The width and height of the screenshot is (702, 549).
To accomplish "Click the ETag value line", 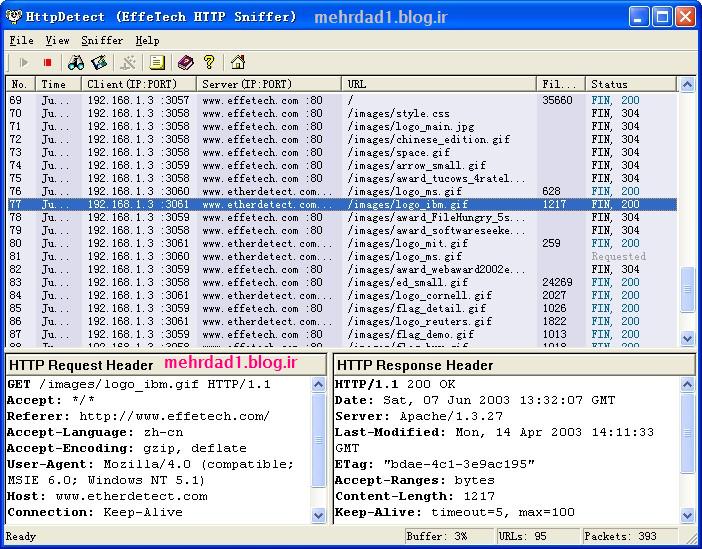I will tap(435, 464).
